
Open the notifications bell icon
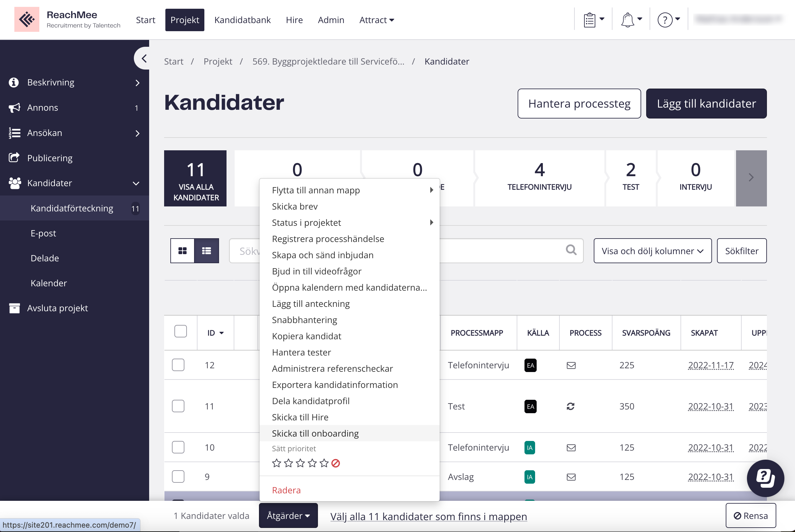point(627,20)
